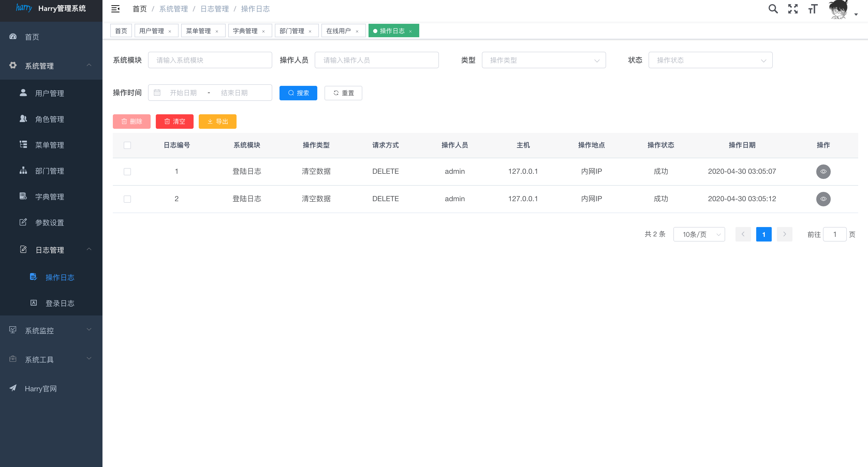Click calendar icon in date range field
The width and height of the screenshot is (868, 467).
pyautogui.click(x=157, y=93)
